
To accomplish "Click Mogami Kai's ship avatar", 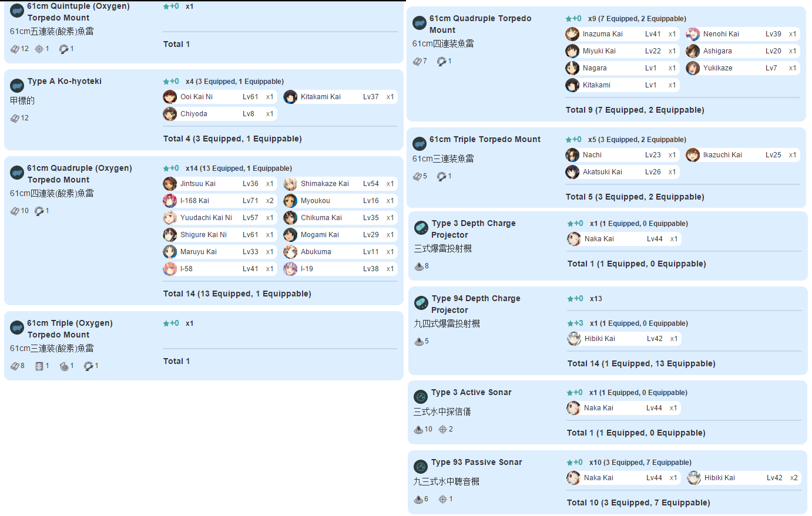I will (290, 235).
